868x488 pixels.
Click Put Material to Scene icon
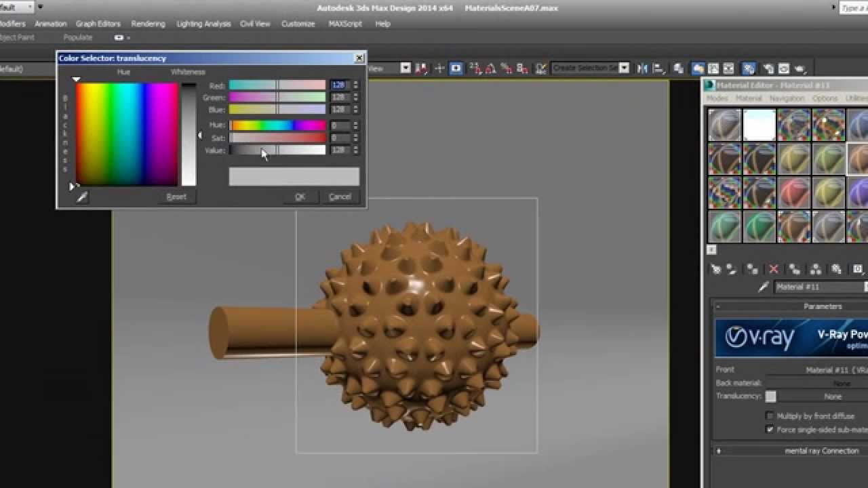click(x=731, y=269)
